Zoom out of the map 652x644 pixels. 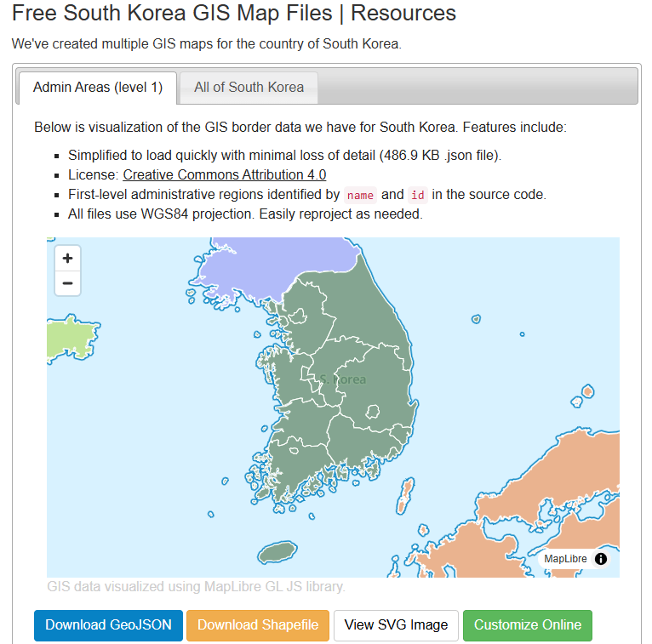coord(68,283)
